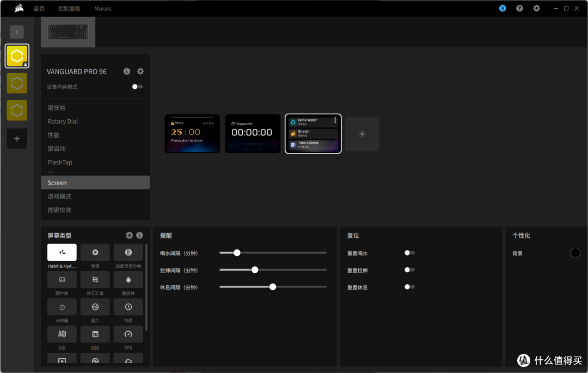Screen dimensions: 588x373
Task: Select the third profile hexagon icon
Action: [17, 111]
